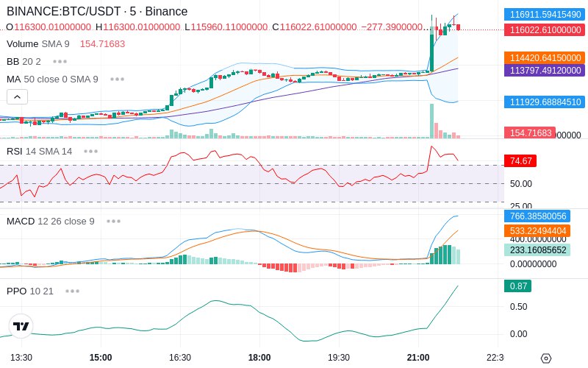Open the TradingView logo link
The width and height of the screenshot is (588, 368).
(x=21, y=326)
